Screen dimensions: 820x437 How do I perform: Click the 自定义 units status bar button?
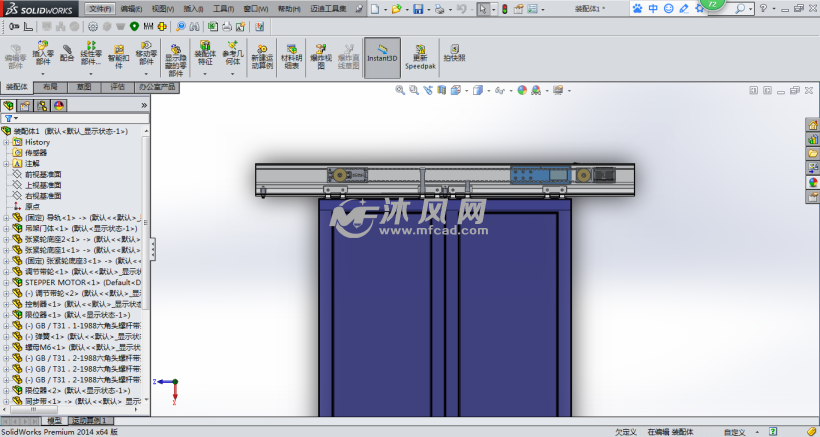(x=734, y=432)
